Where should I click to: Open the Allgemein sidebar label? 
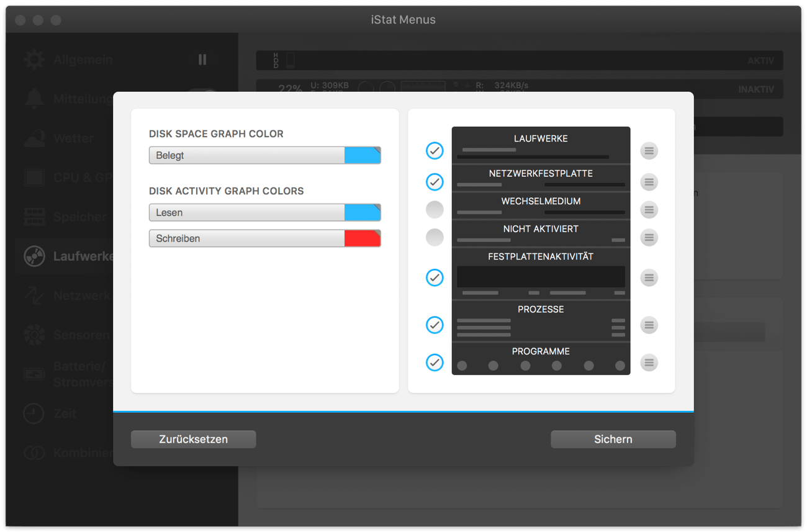(x=83, y=60)
